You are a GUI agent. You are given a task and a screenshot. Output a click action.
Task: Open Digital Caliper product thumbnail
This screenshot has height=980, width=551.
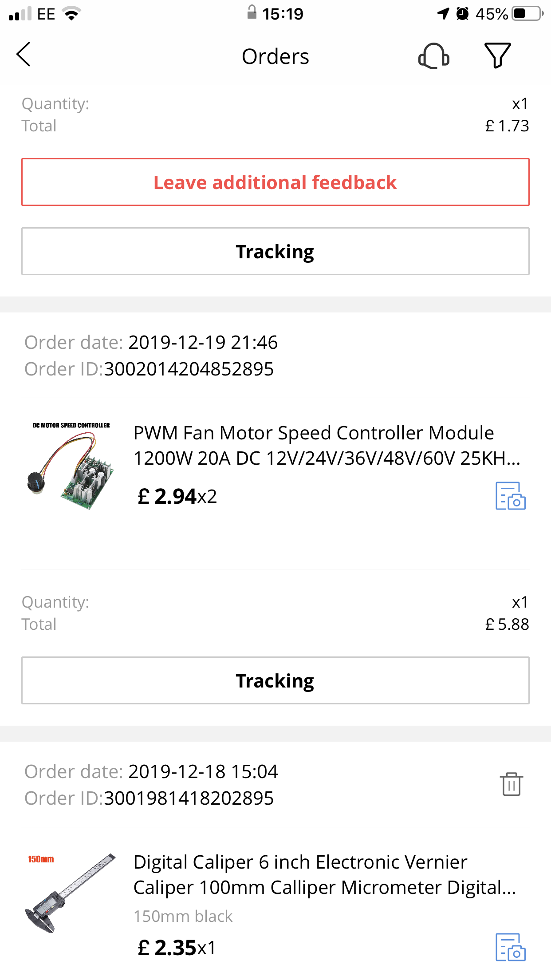[71, 892]
